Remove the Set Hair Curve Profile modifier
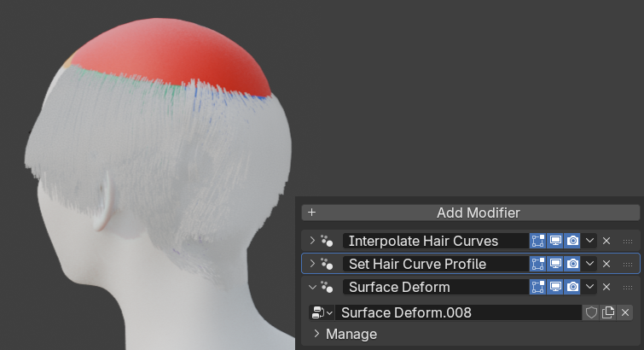Image resolution: width=644 pixels, height=350 pixels. (606, 264)
